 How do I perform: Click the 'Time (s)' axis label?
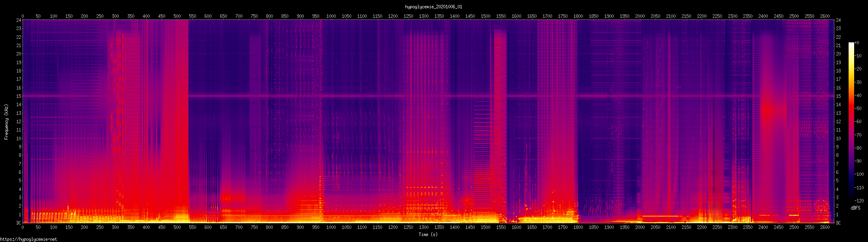pyautogui.click(x=428, y=234)
